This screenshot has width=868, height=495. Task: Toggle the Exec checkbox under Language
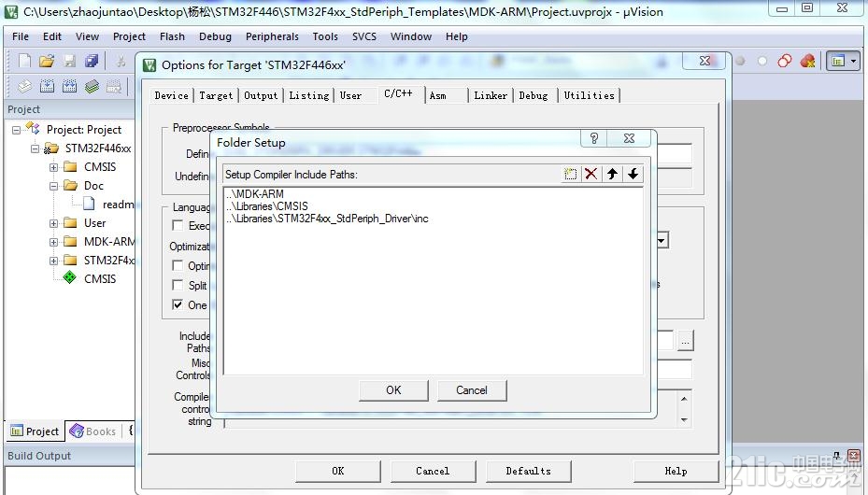178,225
